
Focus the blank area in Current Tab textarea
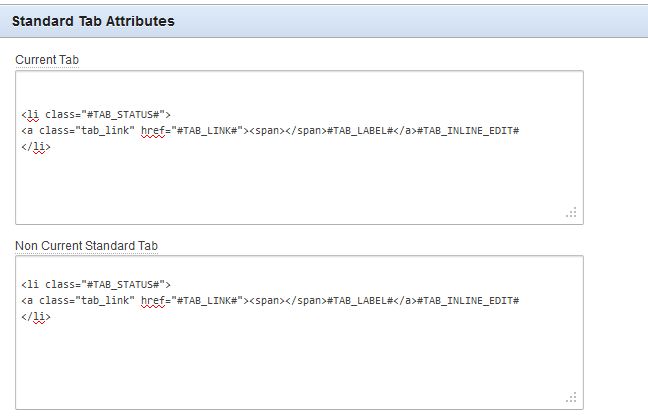300,185
